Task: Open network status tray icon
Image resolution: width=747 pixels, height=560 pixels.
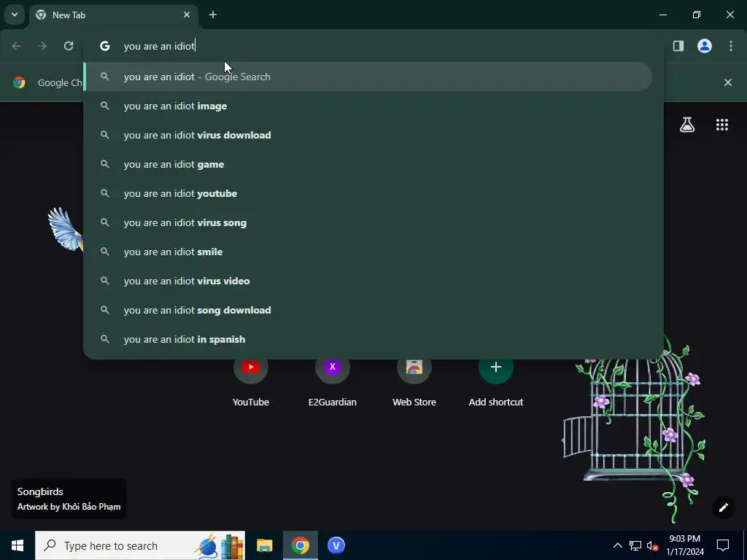Action: (x=635, y=545)
